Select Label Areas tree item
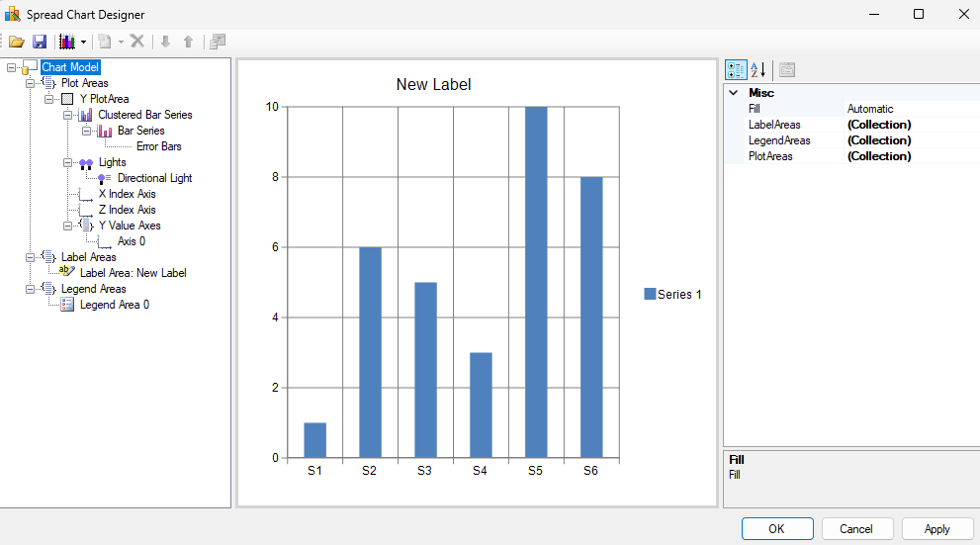980x545 pixels. 88,257
